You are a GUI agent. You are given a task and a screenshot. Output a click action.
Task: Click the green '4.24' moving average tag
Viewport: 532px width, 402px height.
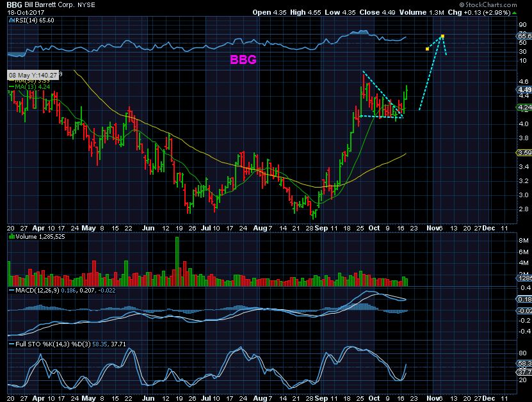(524, 108)
